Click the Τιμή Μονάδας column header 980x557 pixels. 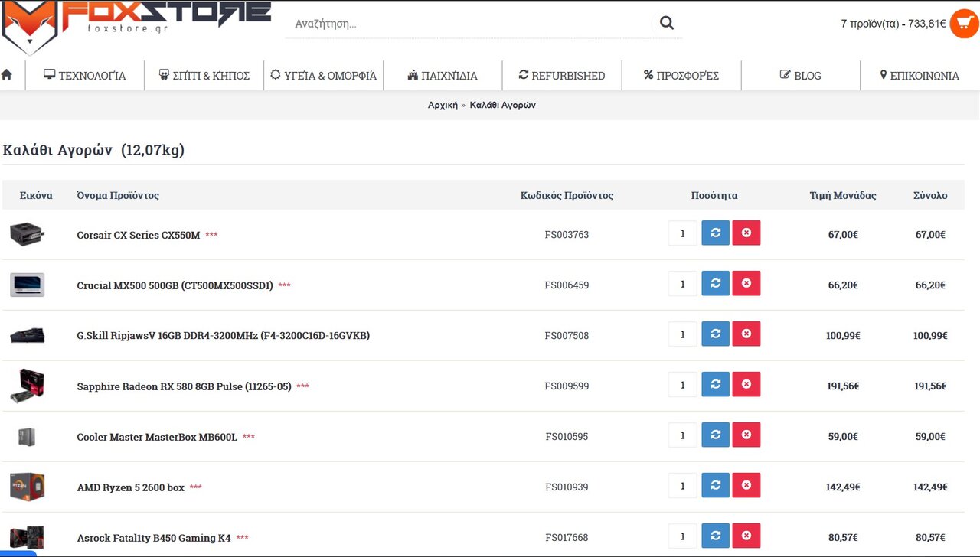click(x=843, y=195)
